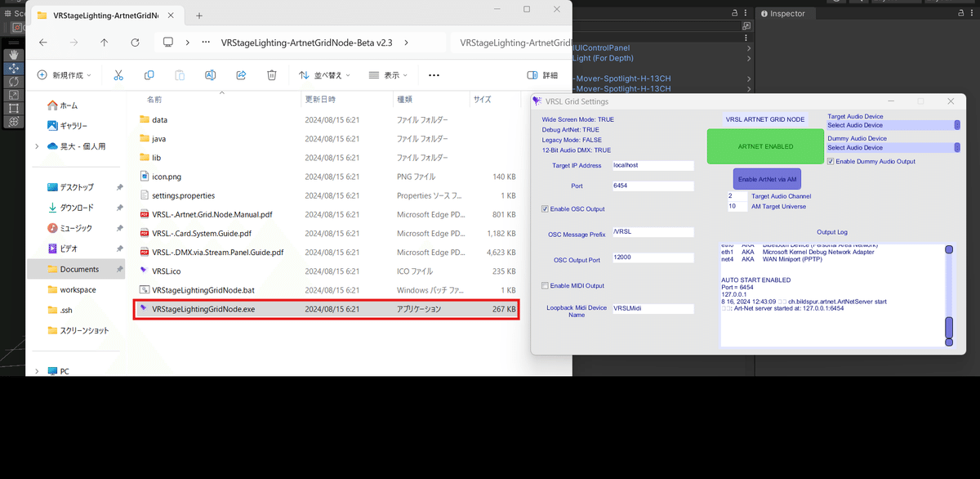
Task: Toggle Enable MIDI Output checkbox
Action: [546, 286]
